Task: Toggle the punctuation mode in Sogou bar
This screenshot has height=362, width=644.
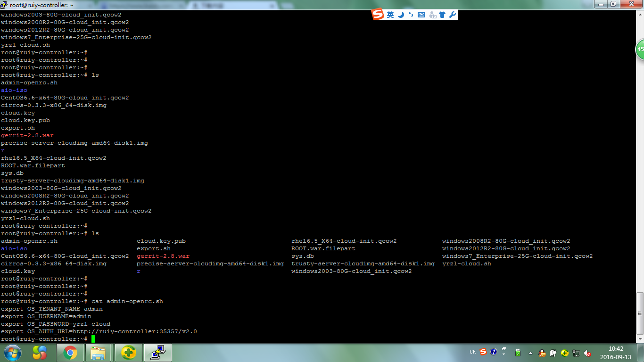Action: click(x=411, y=15)
